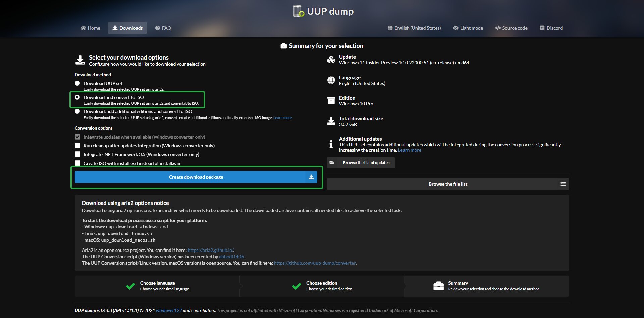Click the briefcase icon beside Summary for your selection
The height and width of the screenshot is (318, 644).
(x=284, y=46)
